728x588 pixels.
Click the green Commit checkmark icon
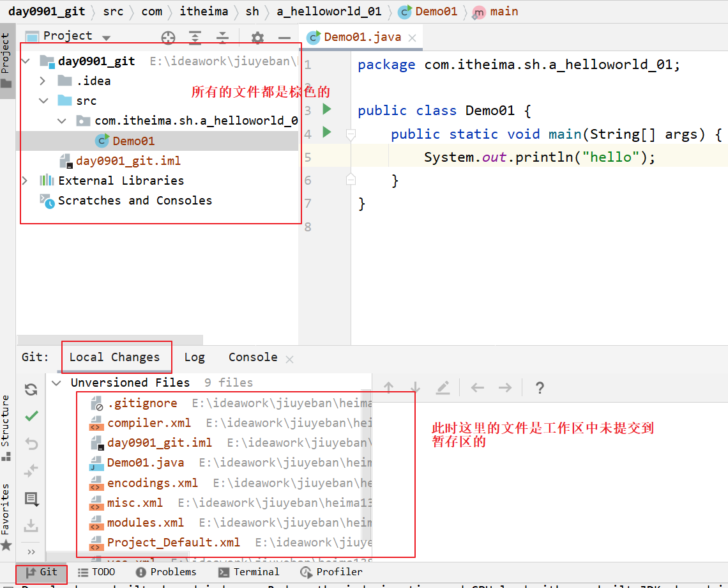click(x=31, y=416)
